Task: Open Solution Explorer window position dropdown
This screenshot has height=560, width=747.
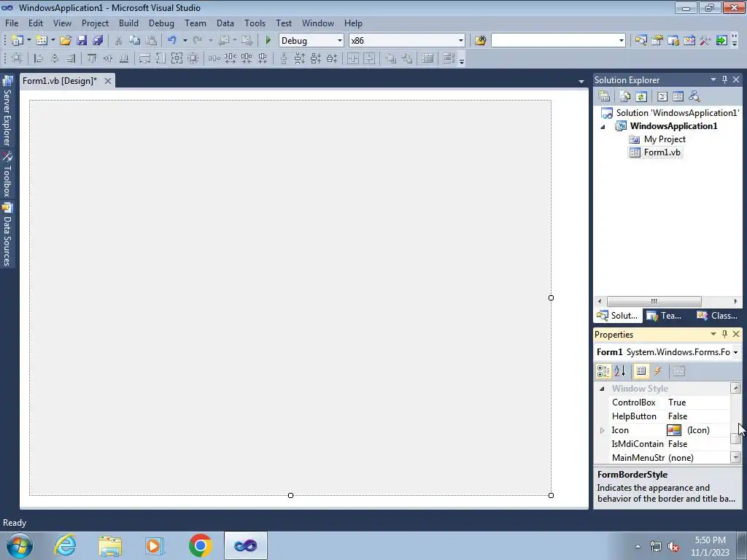Action: click(713, 79)
